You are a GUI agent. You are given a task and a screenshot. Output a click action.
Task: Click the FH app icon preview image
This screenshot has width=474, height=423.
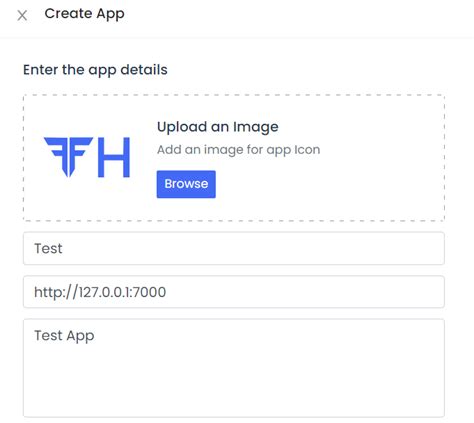coord(87,157)
